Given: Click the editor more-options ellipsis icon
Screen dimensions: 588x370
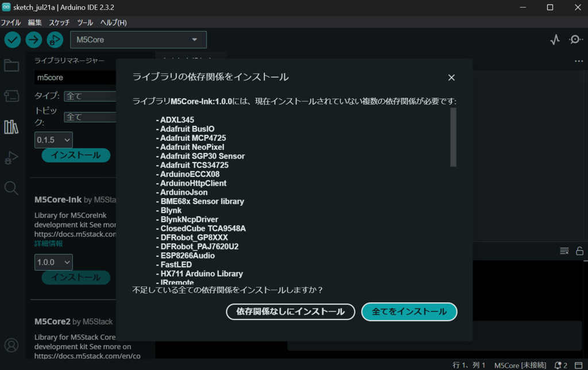Looking at the screenshot, I should click(579, 61).
